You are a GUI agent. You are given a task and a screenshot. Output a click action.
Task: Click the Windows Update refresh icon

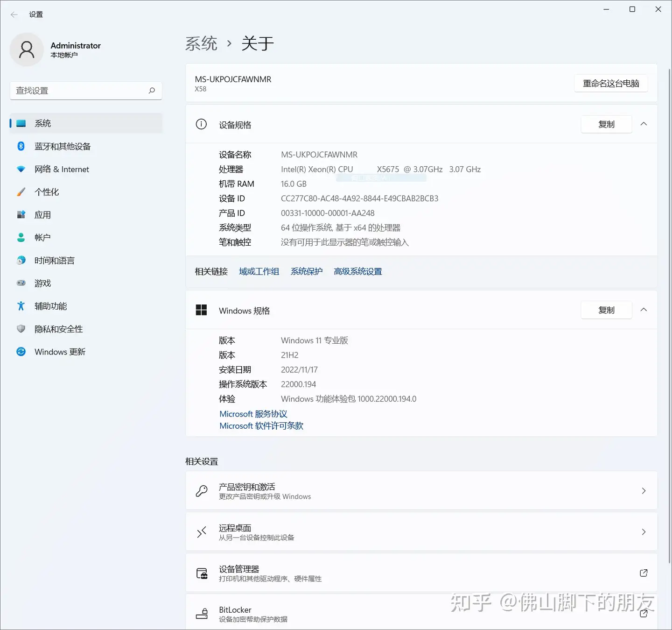click(x=21, y=352)
